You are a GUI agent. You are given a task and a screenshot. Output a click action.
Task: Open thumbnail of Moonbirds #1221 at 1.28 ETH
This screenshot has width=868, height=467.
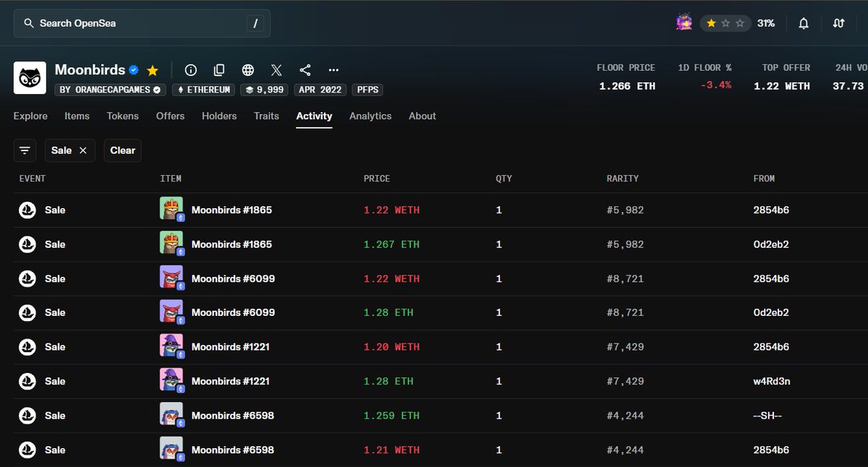172,381
